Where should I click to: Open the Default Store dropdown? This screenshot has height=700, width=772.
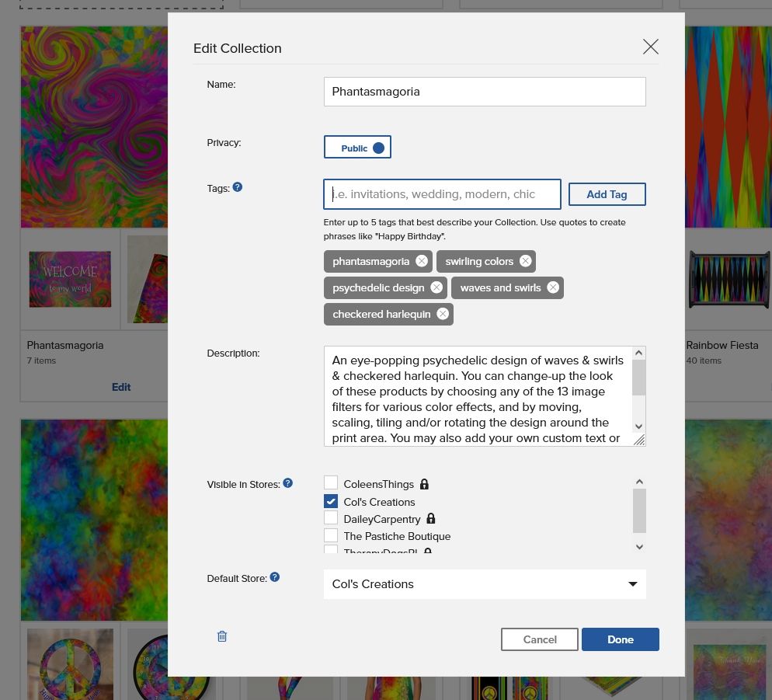click(x=484, y=584)
